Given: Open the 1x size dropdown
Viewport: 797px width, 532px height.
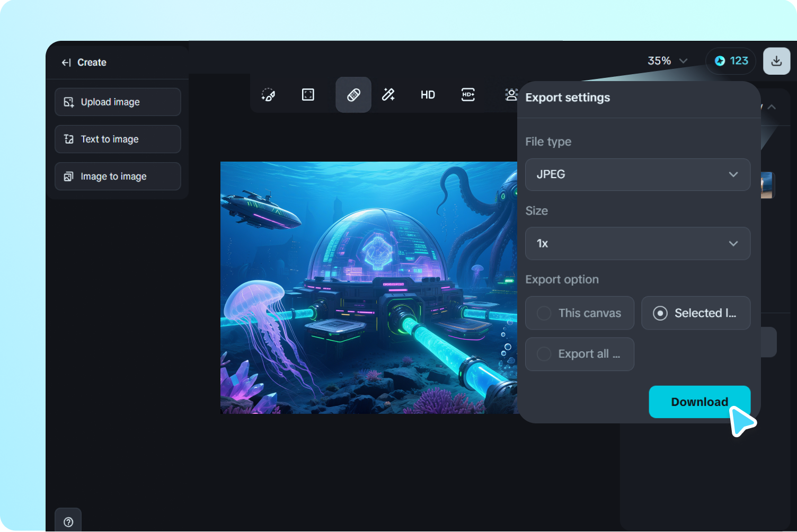Looking at the screenshot, I should [637, 244].
